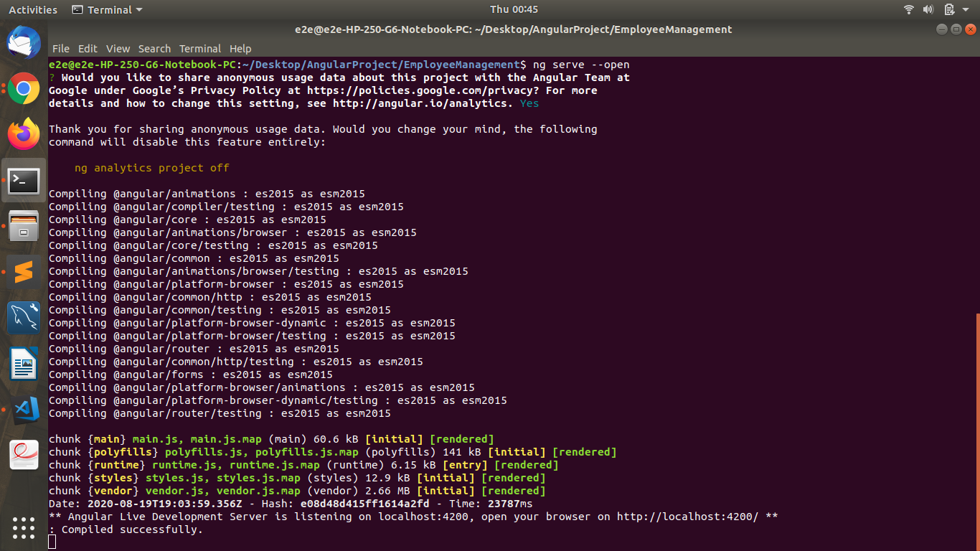Click the 'ng analytics project off' command text

coord(152,168)
